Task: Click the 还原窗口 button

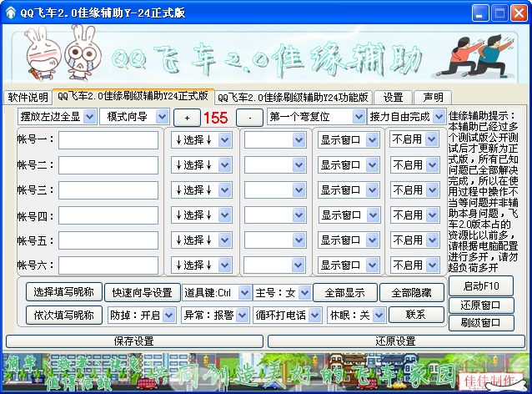Action: click(x=481, y=306)
